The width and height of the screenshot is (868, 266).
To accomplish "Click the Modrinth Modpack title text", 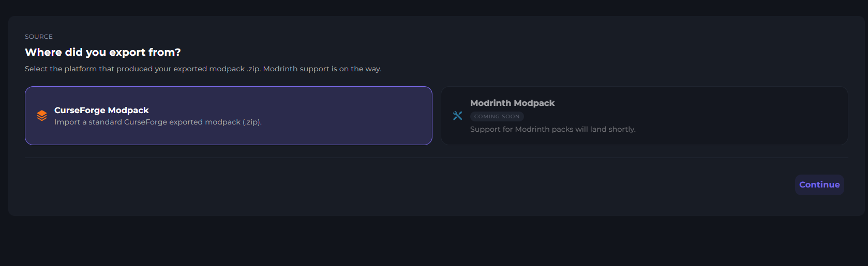I will (512, 103).
